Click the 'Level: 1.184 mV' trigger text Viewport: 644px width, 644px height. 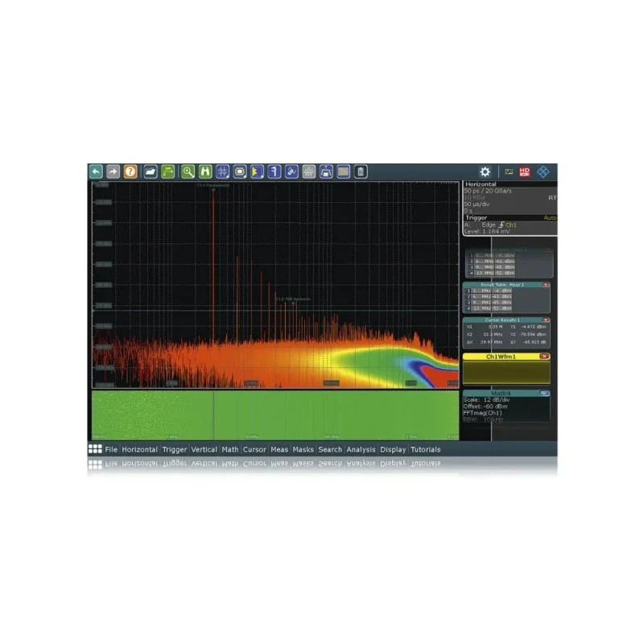(x=487, y=231)
